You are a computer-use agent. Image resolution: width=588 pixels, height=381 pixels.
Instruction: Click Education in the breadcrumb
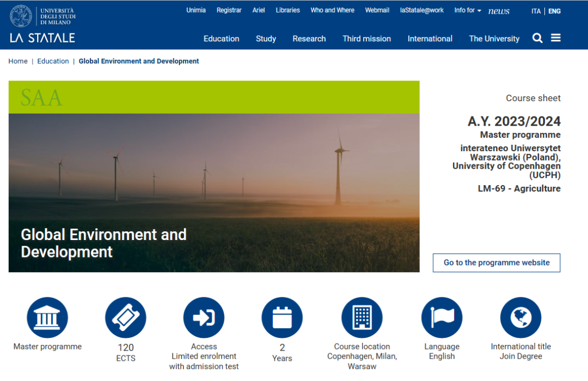(53, 61)
